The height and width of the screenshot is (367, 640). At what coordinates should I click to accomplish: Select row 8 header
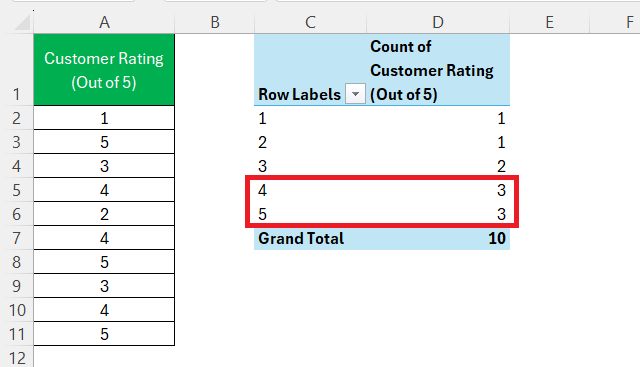16,262
